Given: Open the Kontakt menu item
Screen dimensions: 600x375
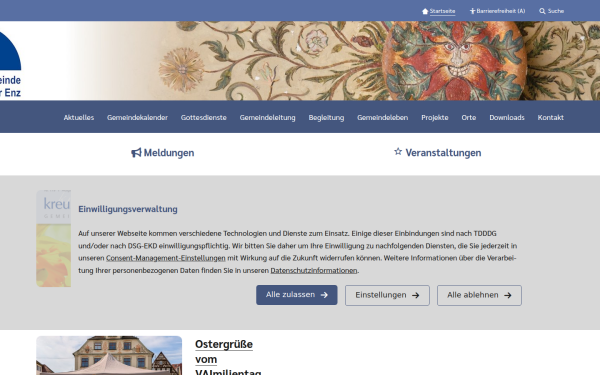Looking at the screenshot, I should [x=550, y=117].
